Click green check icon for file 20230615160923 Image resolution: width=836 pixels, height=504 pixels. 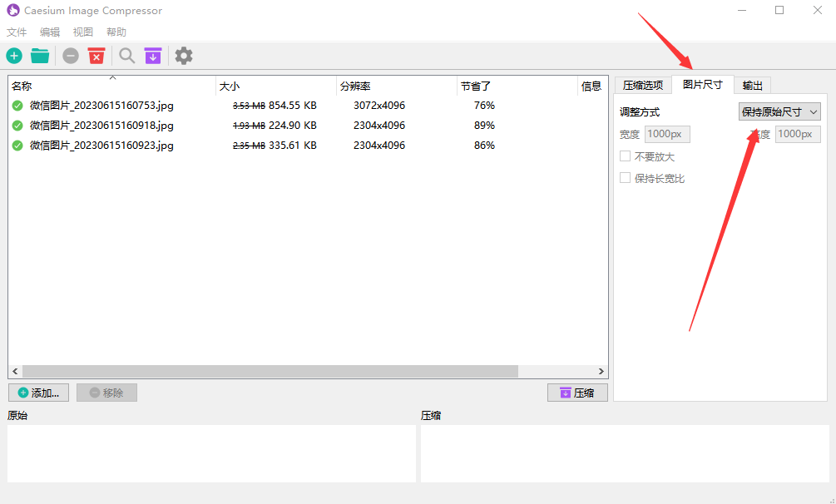(17, 145)
